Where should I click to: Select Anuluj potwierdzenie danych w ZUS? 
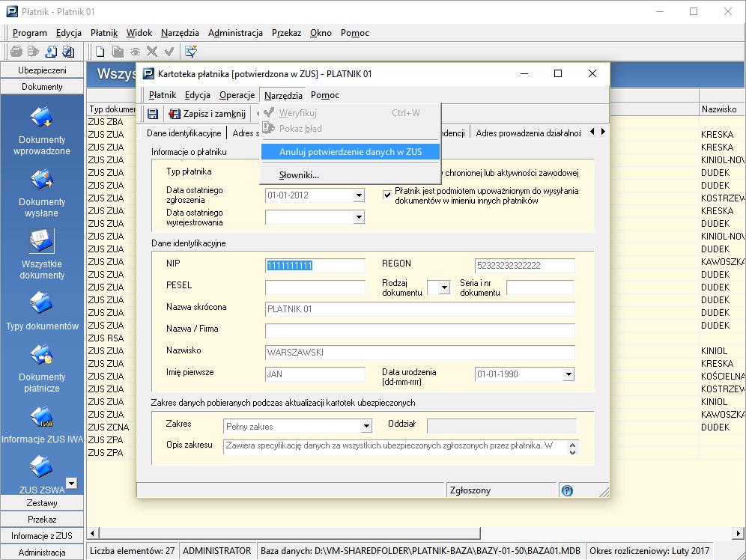[x=351, y=152]
